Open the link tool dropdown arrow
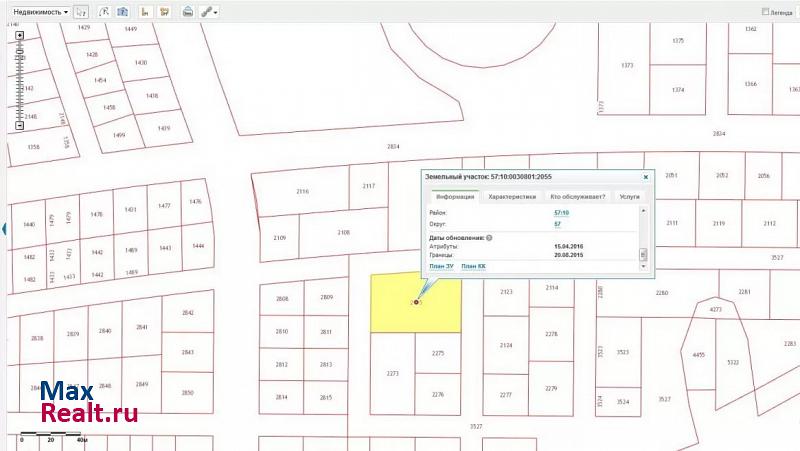Screen dimensions: 800x451 [217, 13]
